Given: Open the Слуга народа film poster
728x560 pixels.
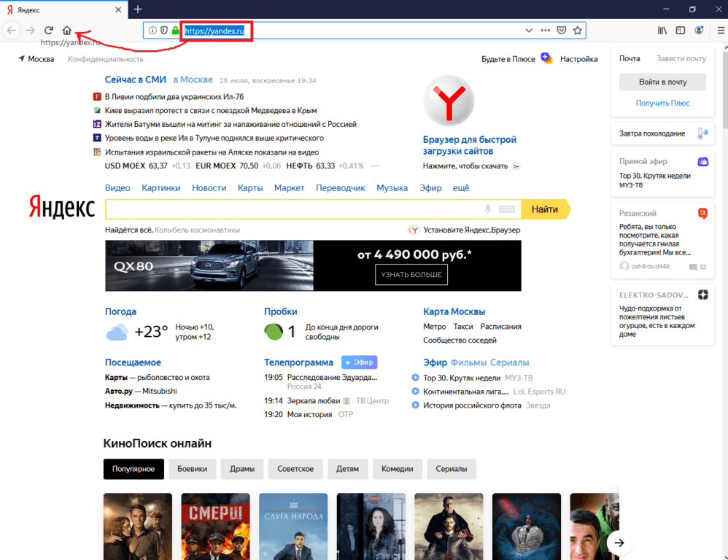Looking at the screenshot, I should (x=293, y=526).
